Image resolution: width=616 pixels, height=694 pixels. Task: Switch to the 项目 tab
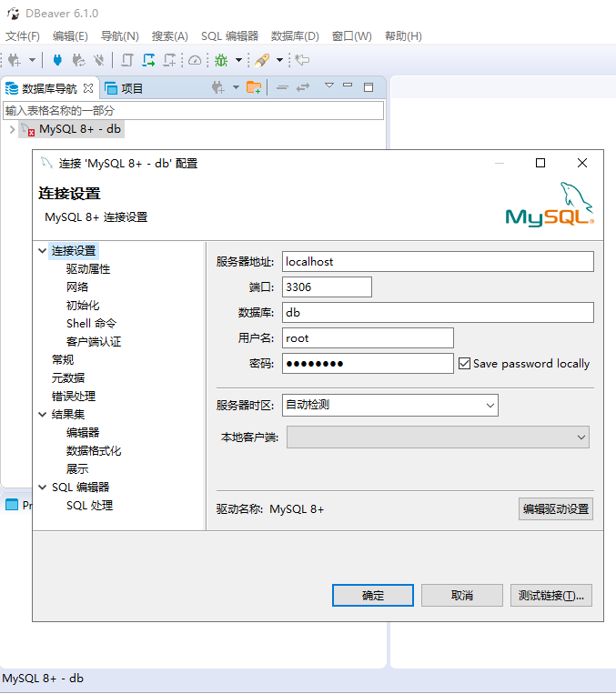coord(125,88)
